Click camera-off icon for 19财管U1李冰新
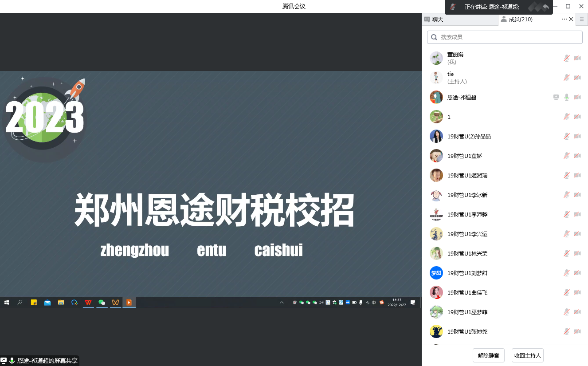The width and height of the screenshot is (588, 366). [x=577, y=195]
